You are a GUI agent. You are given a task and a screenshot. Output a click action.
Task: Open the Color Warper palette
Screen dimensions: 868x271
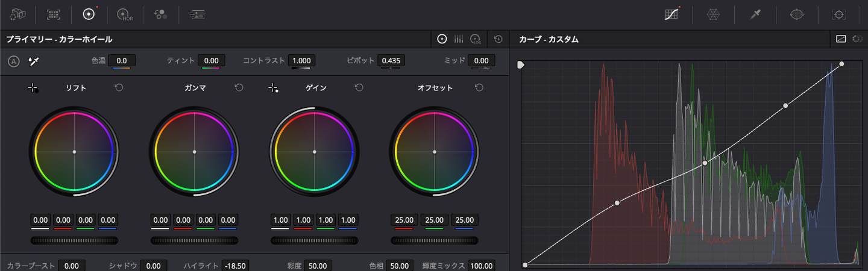[x=712, y=14]
